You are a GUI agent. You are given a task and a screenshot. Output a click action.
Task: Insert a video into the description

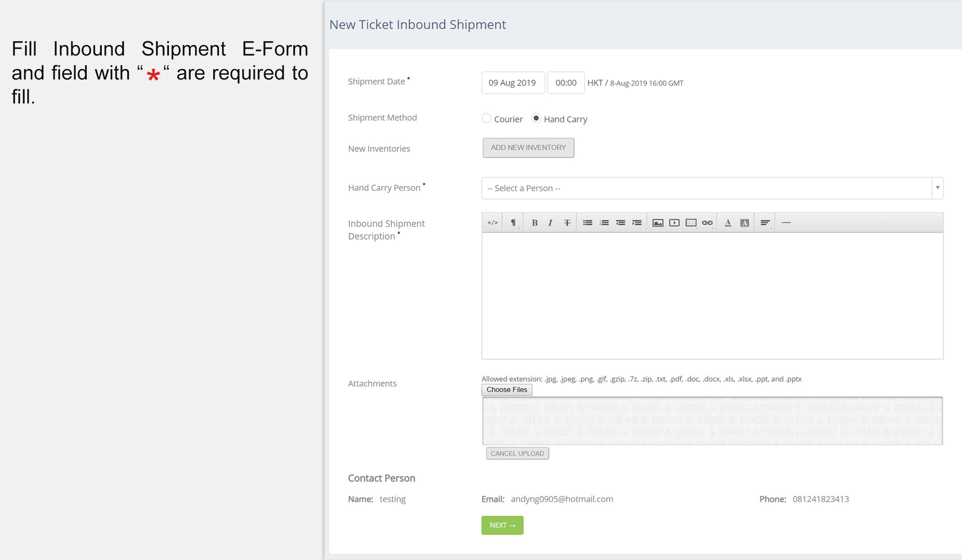[674, 223]
